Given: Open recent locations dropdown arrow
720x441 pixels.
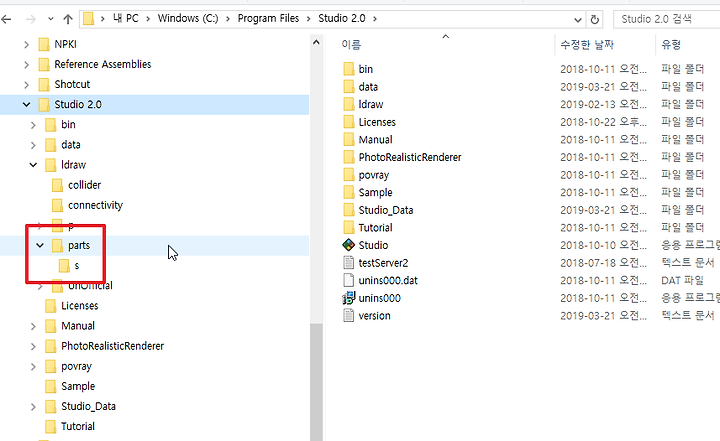Looking at the screenshot, I should click(51, 19).
